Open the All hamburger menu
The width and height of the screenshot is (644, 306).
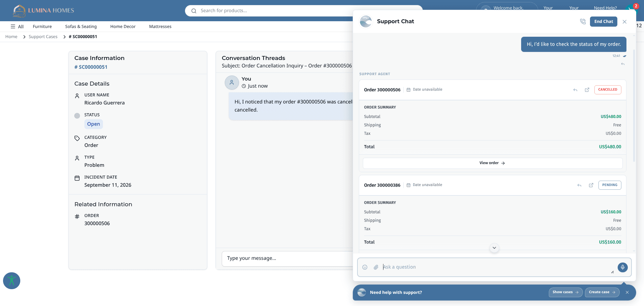coord(17,27)
